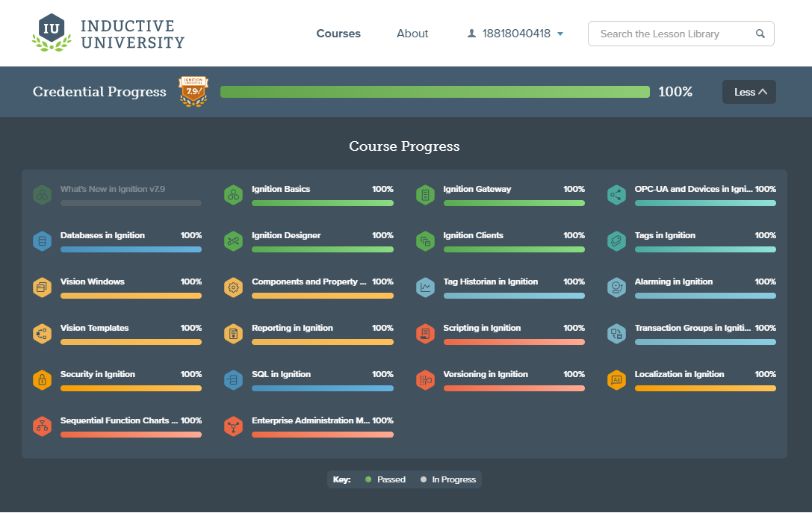Open the Courses navigation menu item
Screen dimensions: 812x513
coord(338,34)
